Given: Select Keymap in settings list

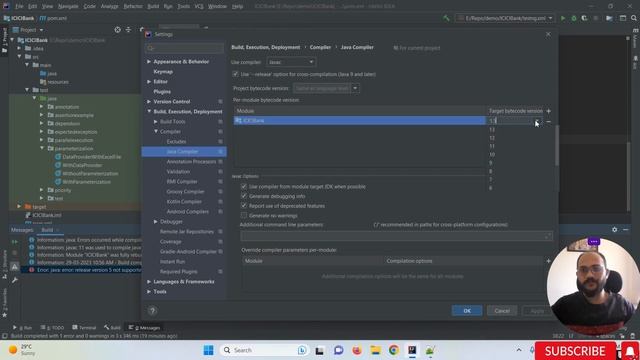Looking at the screenshot, I should pyautogui.click(x=163, y=72).
